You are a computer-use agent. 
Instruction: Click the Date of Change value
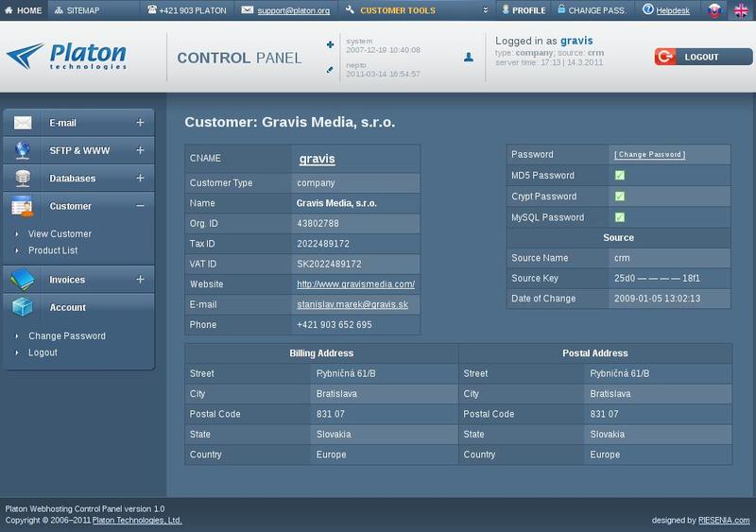657,299
